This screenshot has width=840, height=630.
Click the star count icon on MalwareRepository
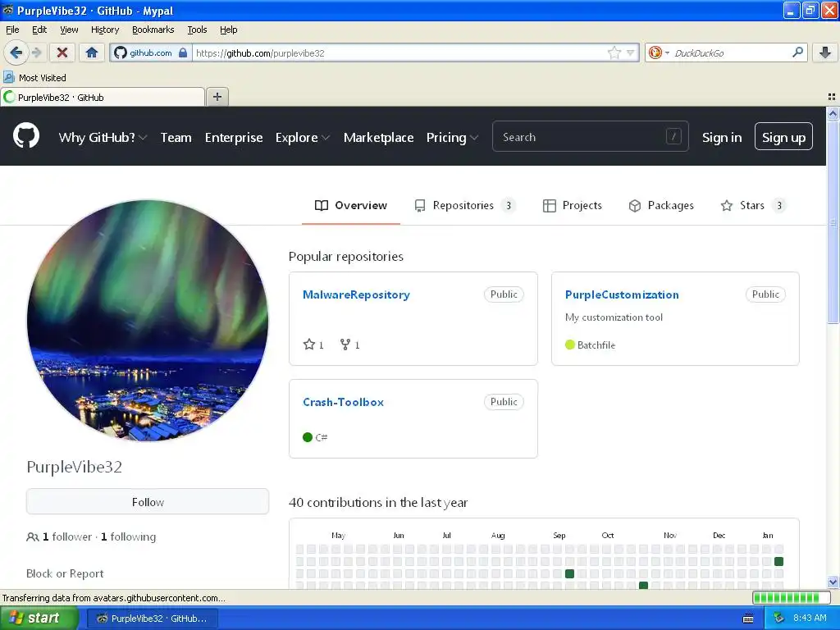tap(309, 345)
